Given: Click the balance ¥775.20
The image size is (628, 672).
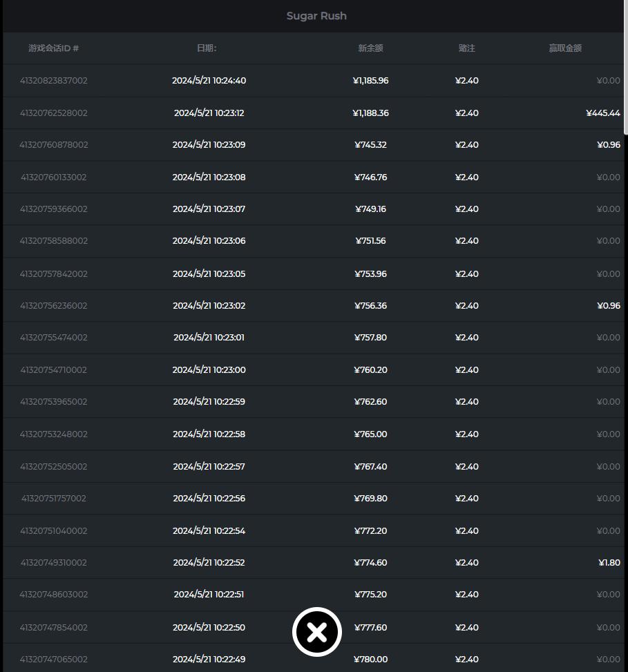Looking at the screenshot, I should tap(371, 595).
